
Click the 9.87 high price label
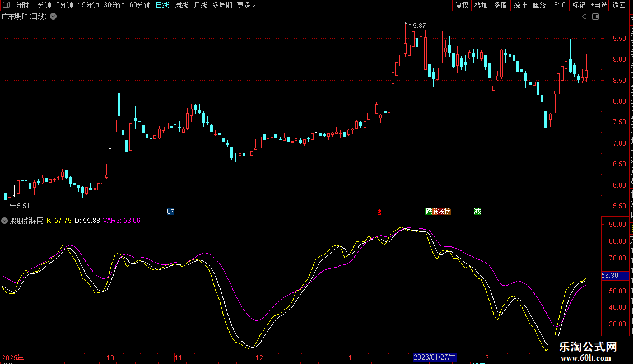tap(420, 25)
